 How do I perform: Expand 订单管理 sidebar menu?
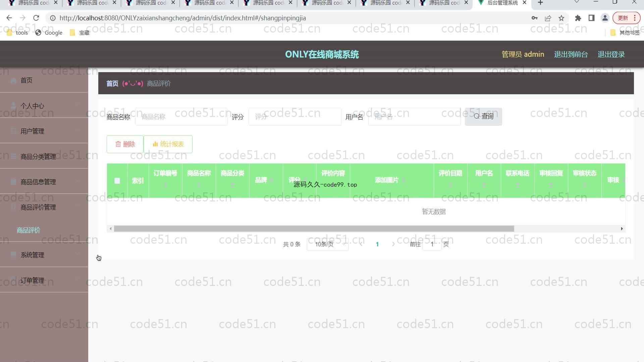[44, 280]
